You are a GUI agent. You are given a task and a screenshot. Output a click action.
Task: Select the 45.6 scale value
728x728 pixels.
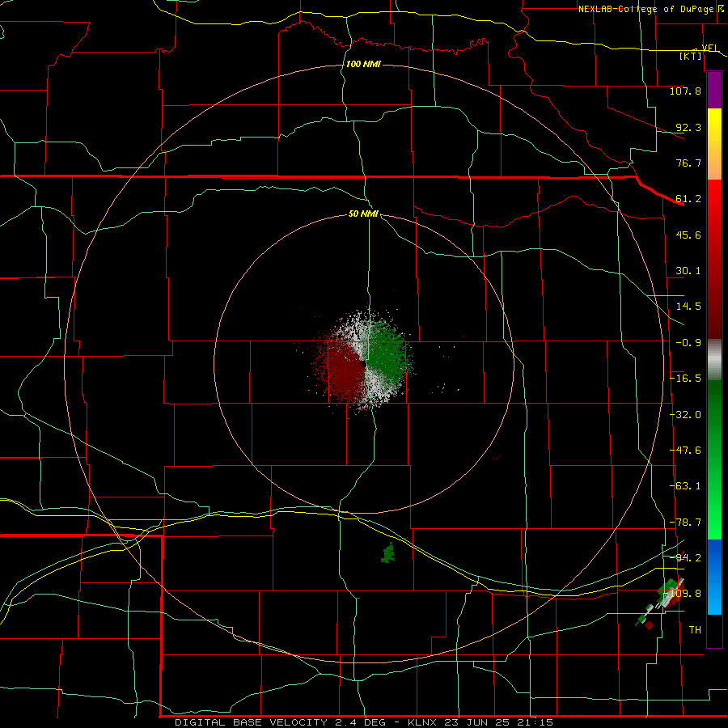pos(688,235)
